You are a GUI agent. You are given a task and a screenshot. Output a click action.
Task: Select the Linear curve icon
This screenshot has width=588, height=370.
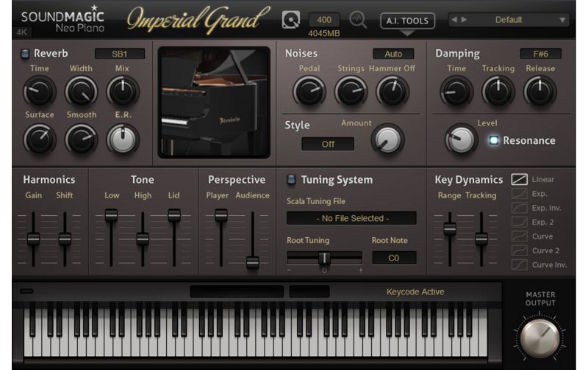coord(520,179)
